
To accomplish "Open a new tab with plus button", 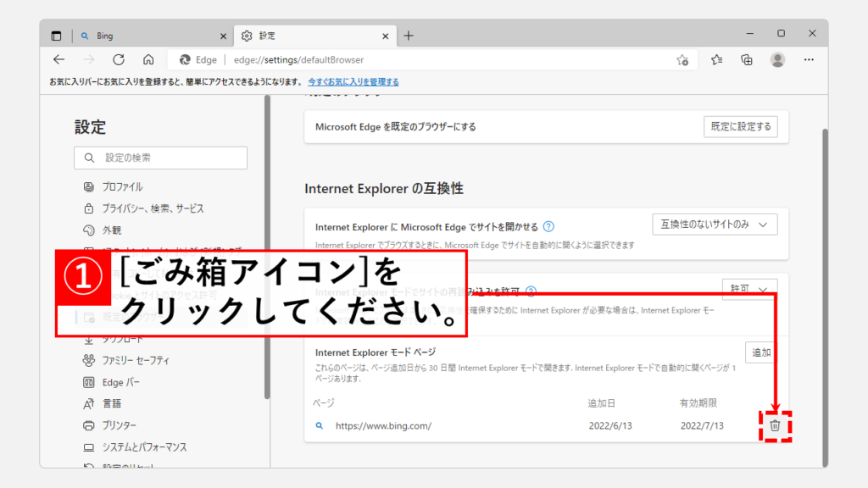I will [x=409, y=36].
